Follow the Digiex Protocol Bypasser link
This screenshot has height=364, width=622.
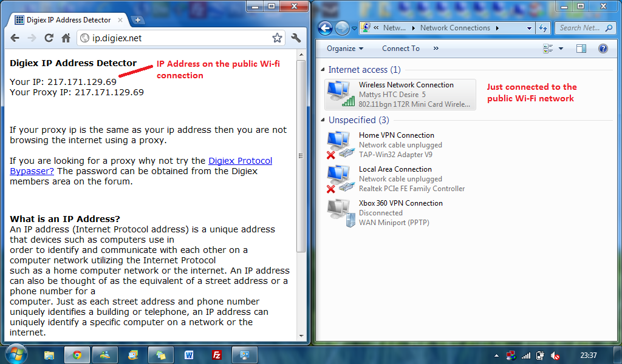coord(141,166)
